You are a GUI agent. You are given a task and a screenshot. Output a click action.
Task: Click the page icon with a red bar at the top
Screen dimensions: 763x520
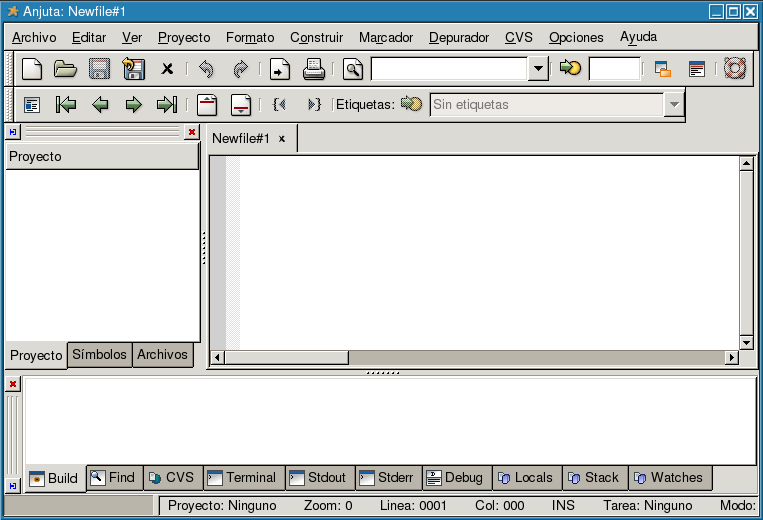pos(207,105)
